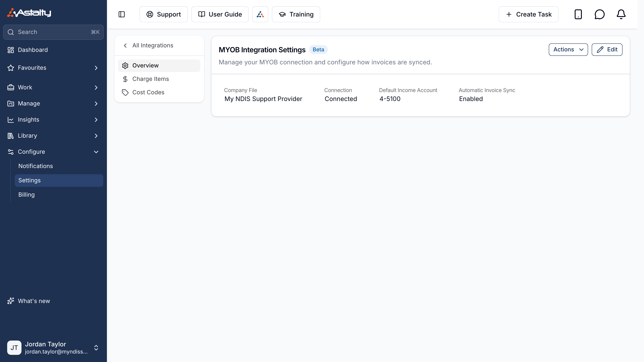Image resolution: width=644 pixels, height=362 pixels.
Task: Open Notifications under Configure
Action: (59, 166)
